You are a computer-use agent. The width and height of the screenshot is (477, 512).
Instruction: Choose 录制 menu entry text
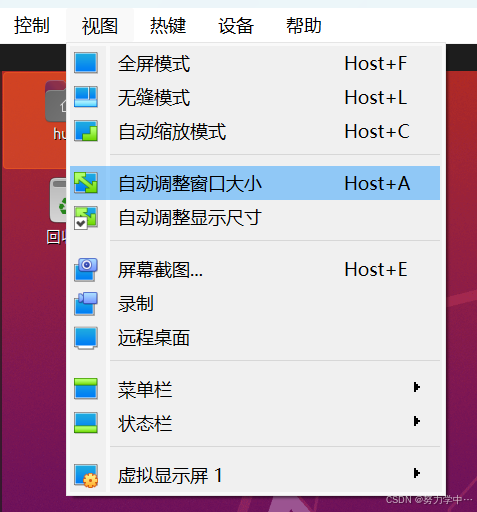point(136,304)
